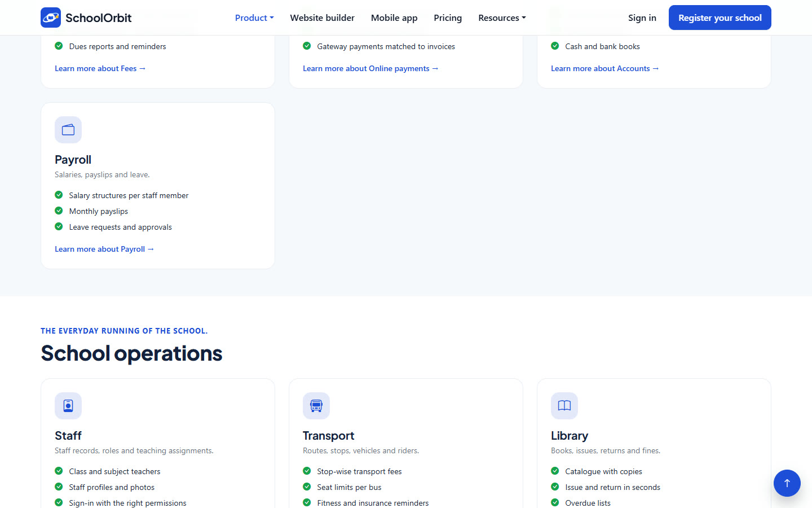Click the Staff card heading
This screenshot has width=812, height=508.
coord(68,436)
